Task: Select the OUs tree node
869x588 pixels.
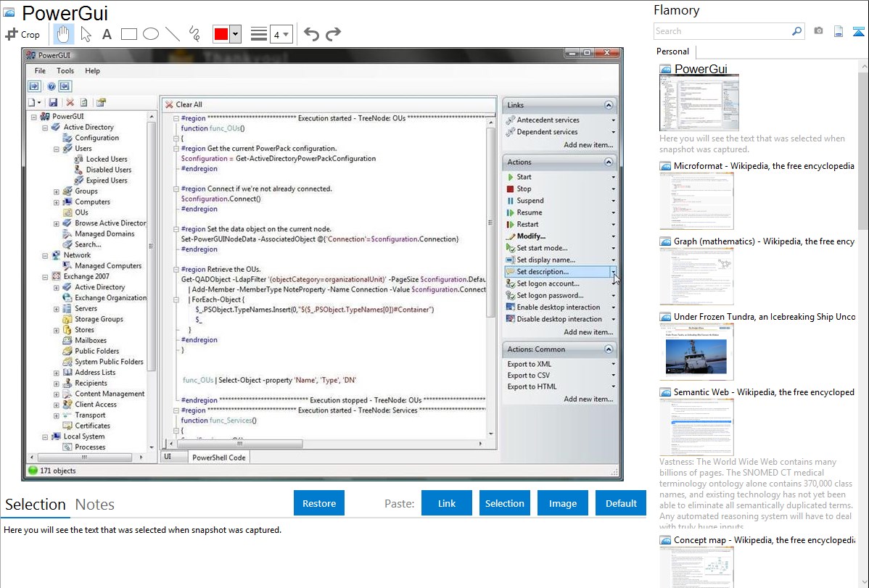Action: click(81, 212)
